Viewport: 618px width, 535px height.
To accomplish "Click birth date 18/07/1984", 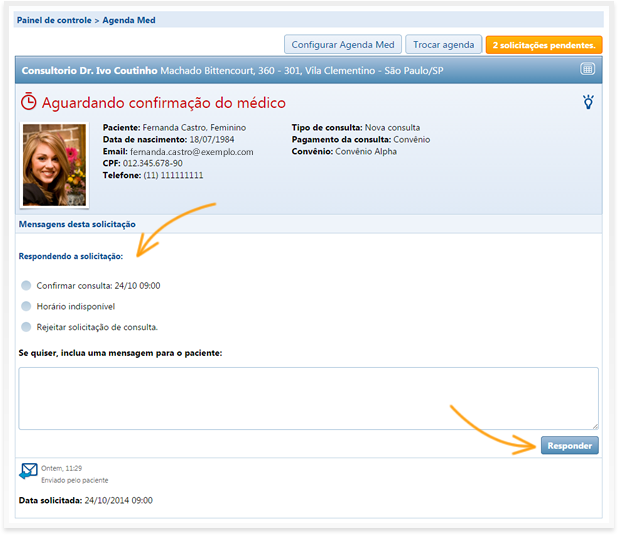I will [x=212, y=140].
